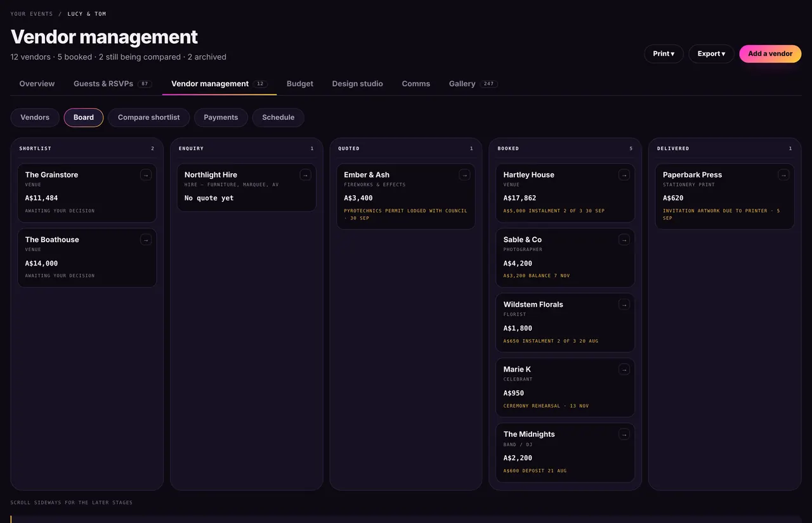
Task: Open the Print dropdown
Action: [x=664, y=54]
